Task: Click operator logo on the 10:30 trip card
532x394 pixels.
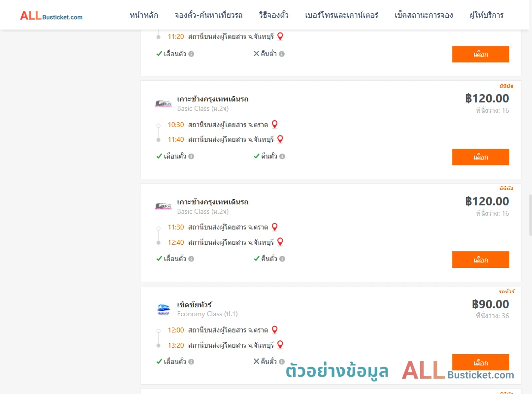Action: pyautogui.click(x=163, y=103)
